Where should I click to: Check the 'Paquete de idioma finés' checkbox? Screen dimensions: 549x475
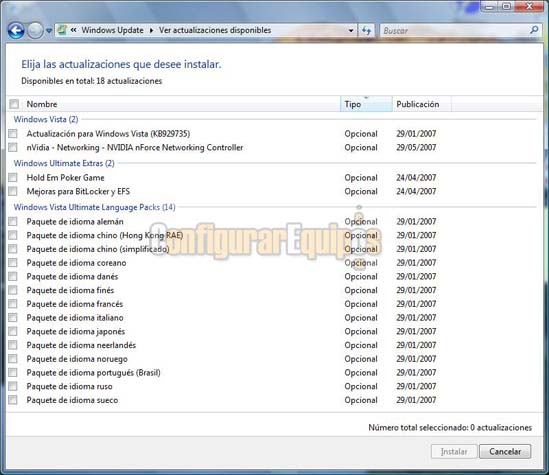[x=13, y=290]
